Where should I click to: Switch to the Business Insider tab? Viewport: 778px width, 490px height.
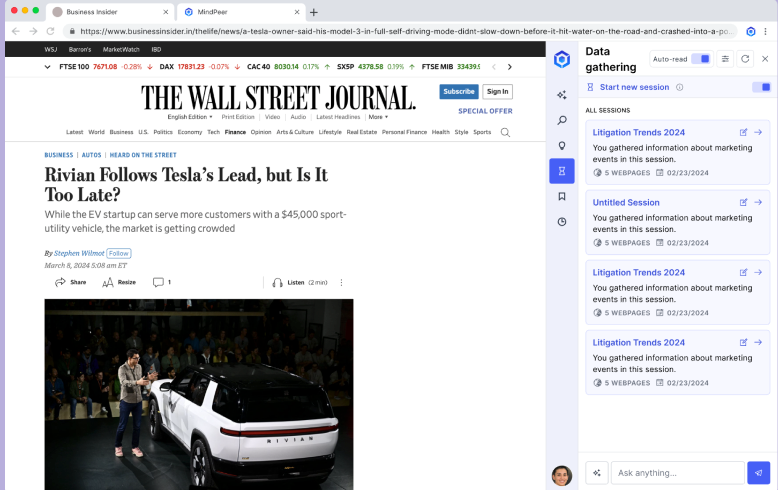coord(109,12)
